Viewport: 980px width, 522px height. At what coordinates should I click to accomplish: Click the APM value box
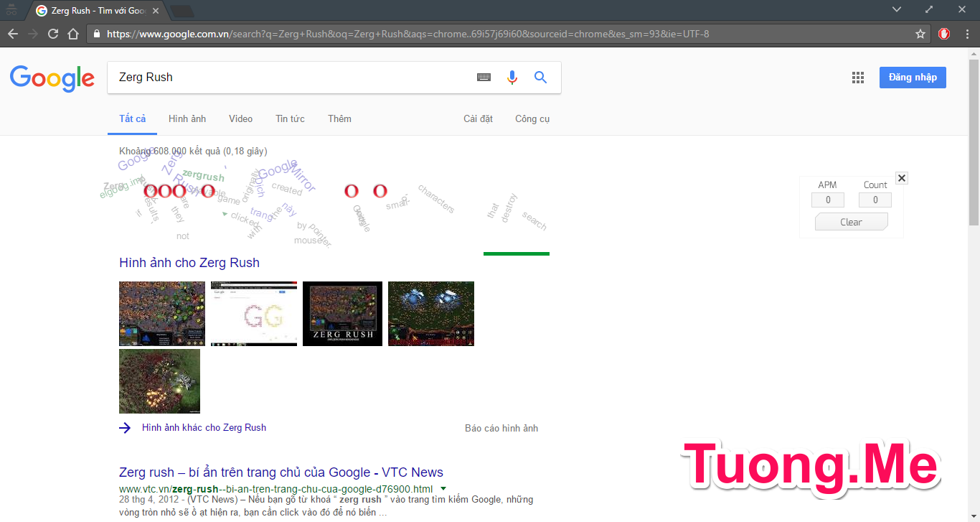tap(827, 200)
